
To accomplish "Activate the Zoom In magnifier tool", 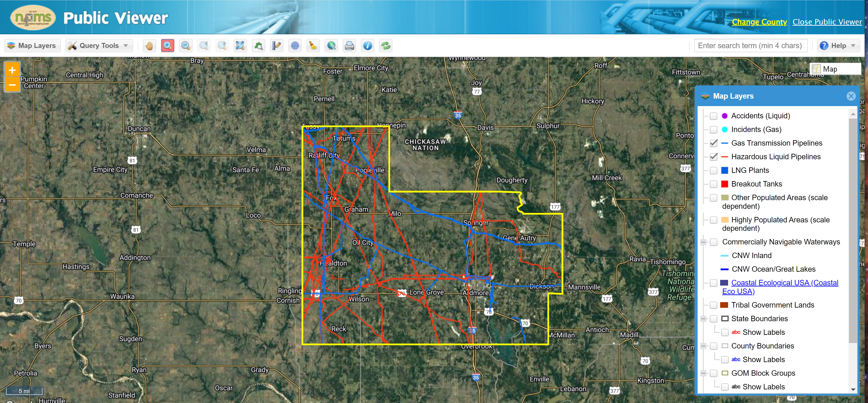I will [x=167, y=45].
